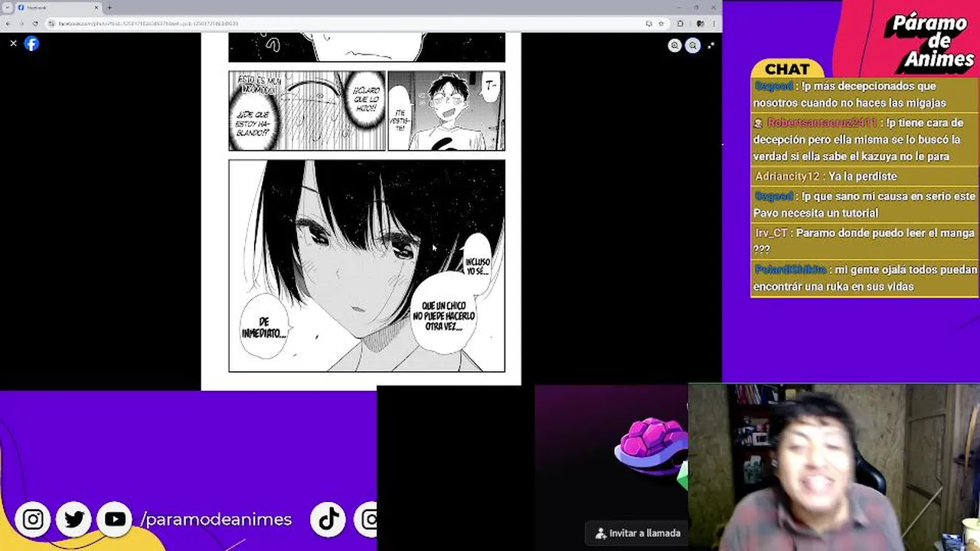Go back in the browser
This screenshot has height=551, width=980.
pos(9,24)
